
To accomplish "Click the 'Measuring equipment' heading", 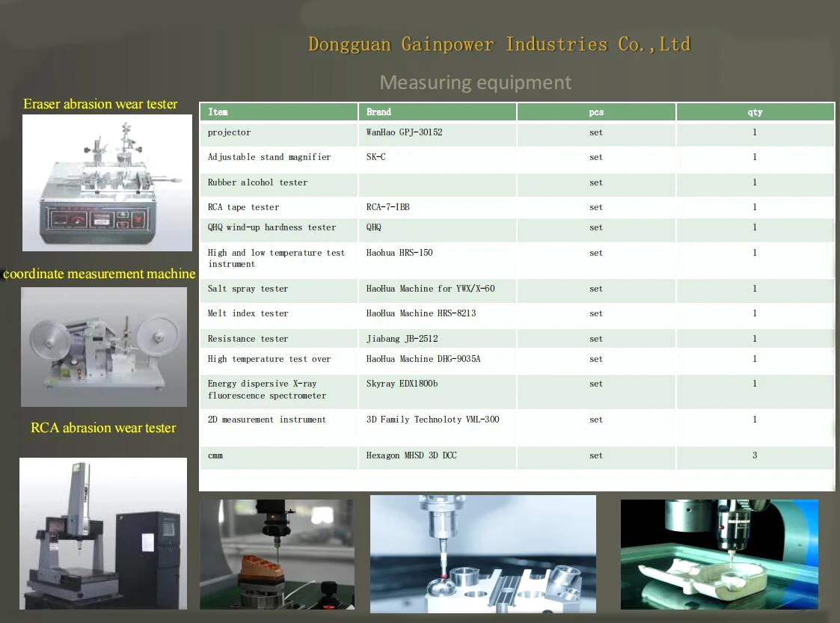I will coord(475,82).
